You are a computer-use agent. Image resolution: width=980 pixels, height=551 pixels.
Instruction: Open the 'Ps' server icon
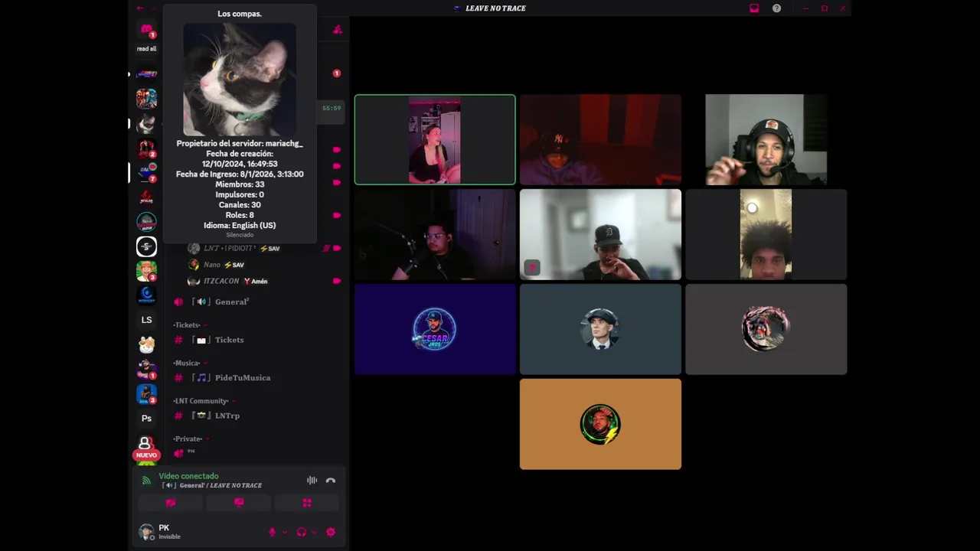pyautogui.click(x=146, y=419)
